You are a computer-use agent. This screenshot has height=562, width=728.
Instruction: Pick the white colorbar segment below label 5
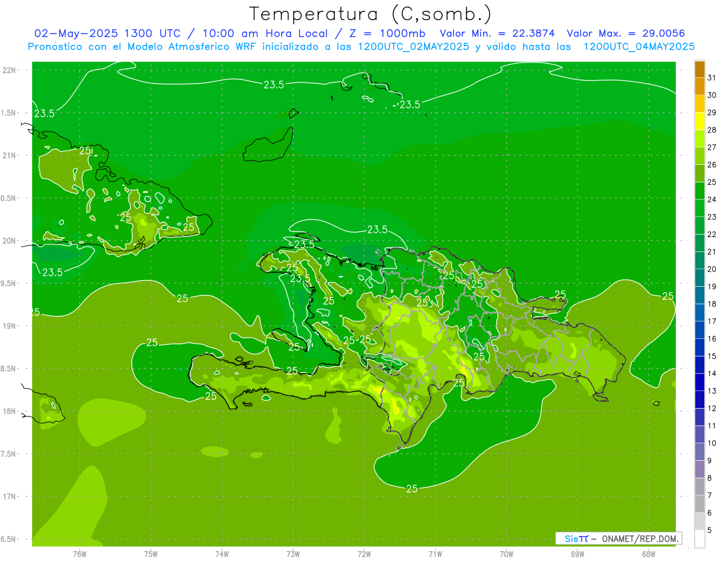pyautogui.click(x=699, y=538)
